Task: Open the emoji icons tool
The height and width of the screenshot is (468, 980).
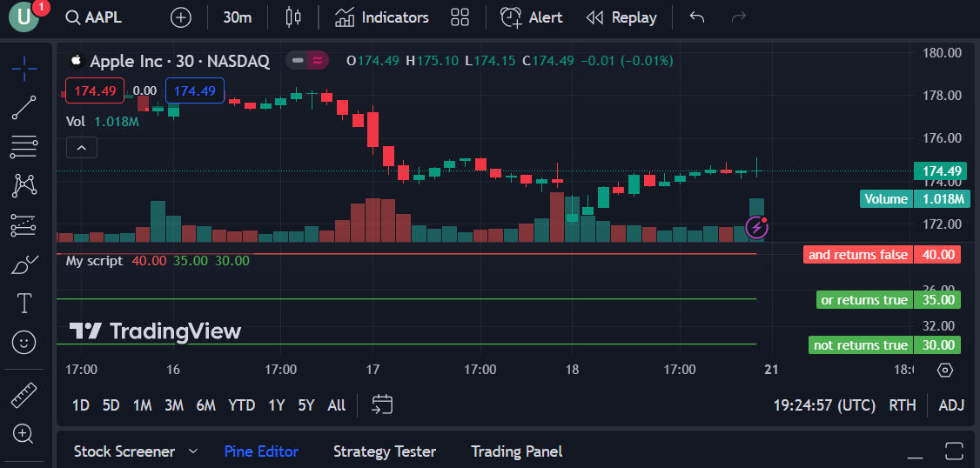Action: tap(24, 342)
